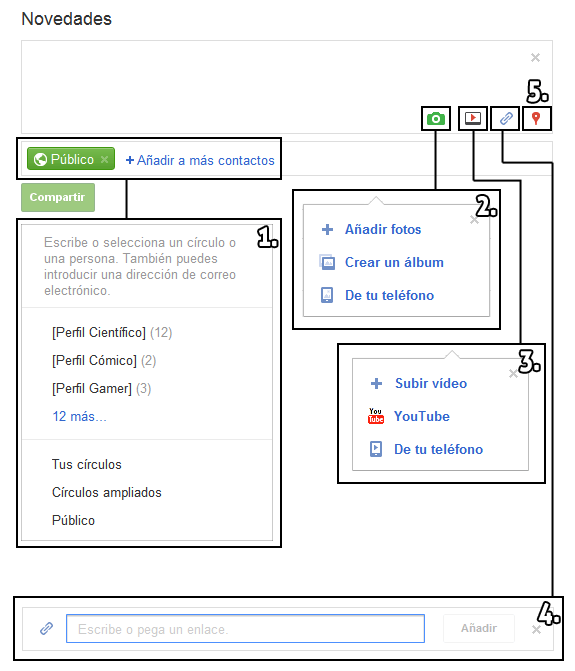Click the paperclip link icon in share box
The image size is (575, 671).
506,118
